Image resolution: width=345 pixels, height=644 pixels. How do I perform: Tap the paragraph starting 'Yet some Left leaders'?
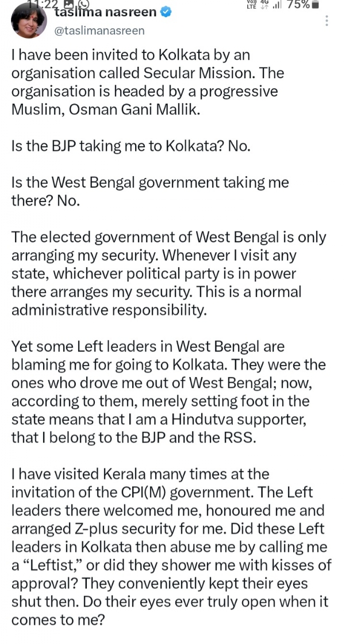coord(168,392)
